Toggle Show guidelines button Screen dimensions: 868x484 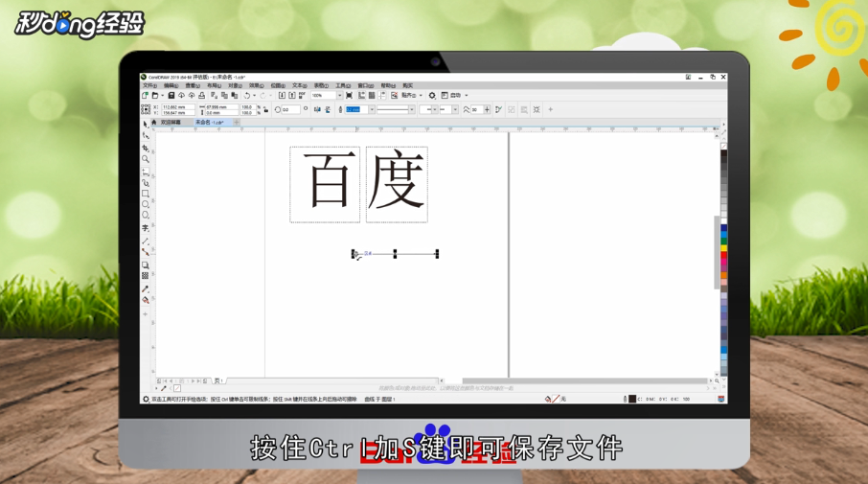pyautogui.click(x=382, y=95)
